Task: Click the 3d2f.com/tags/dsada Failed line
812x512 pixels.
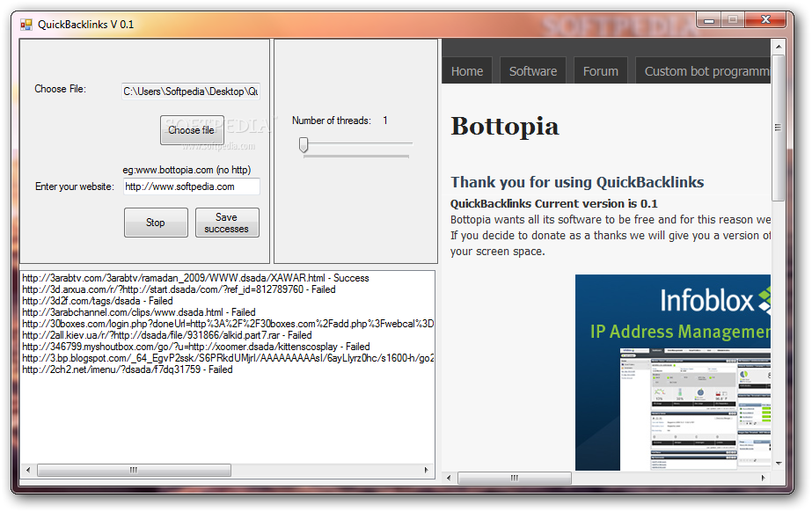Action: click(98, 301)
